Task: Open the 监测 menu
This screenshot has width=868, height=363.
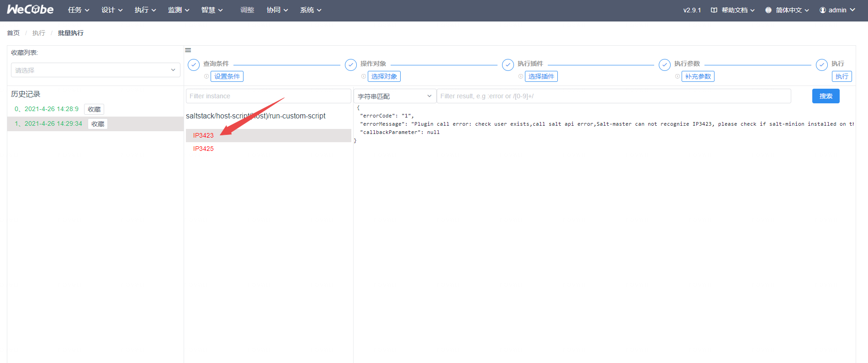Action: click(179, 10)
